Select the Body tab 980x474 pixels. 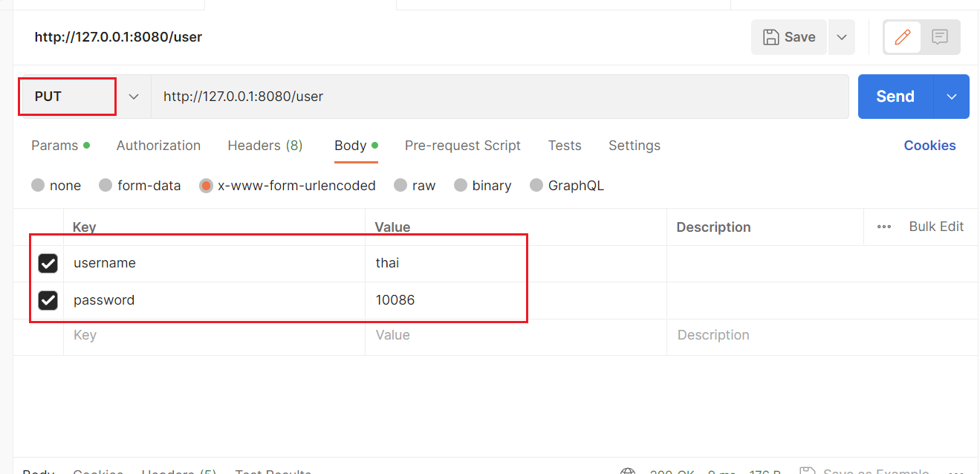pyautogui.click(x=356, y=146)
